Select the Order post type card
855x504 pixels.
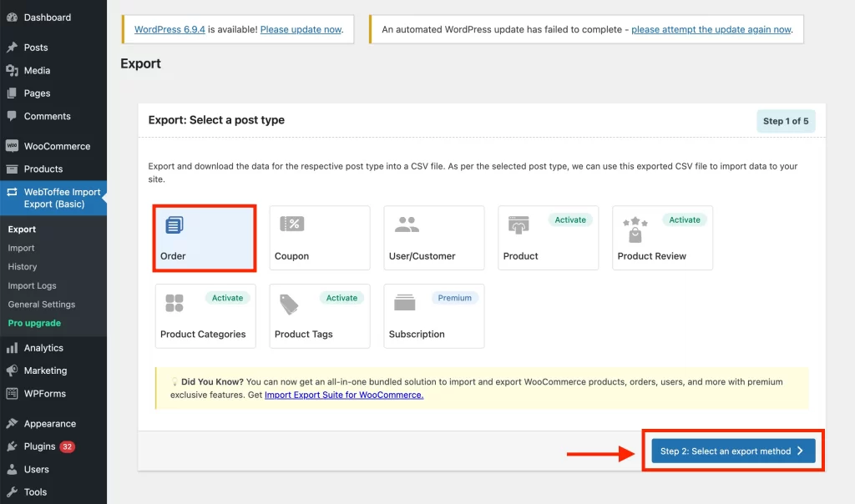(204, 238)
